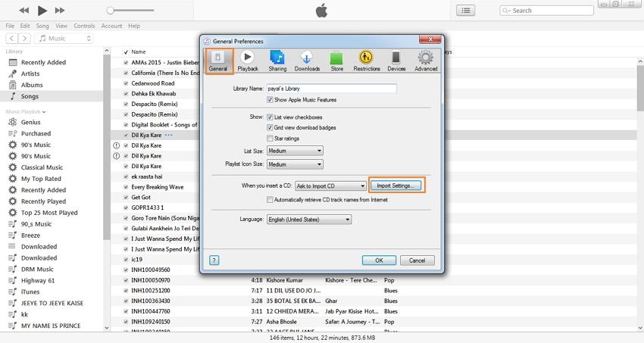Enable the Star ratings checkbox
Screen dimensions: 644x343
click(x=270, y=139)
